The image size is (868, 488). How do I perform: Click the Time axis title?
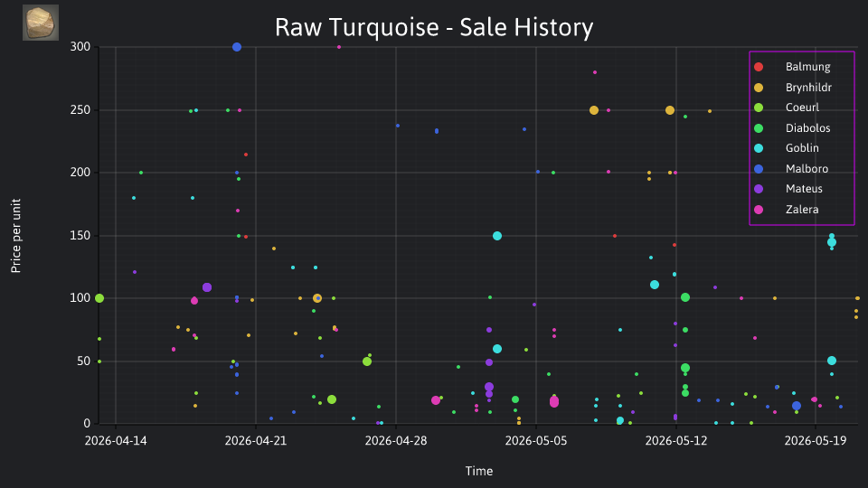tap(479, 472)
